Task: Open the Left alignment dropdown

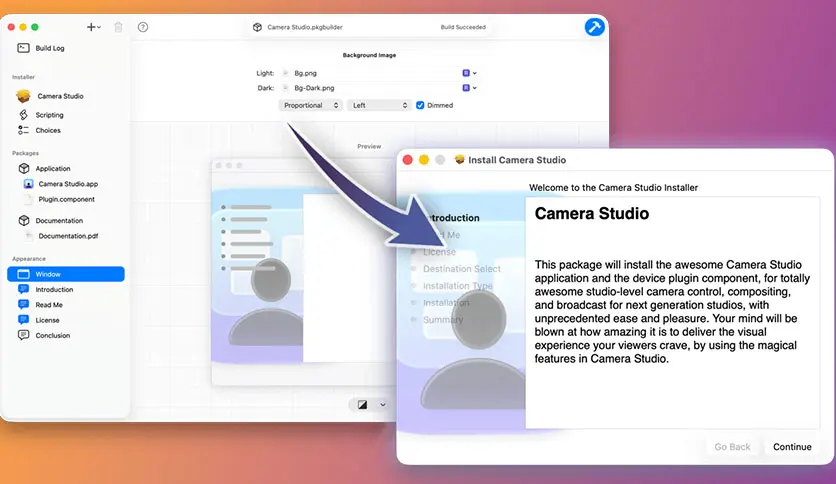Action: 380,106
